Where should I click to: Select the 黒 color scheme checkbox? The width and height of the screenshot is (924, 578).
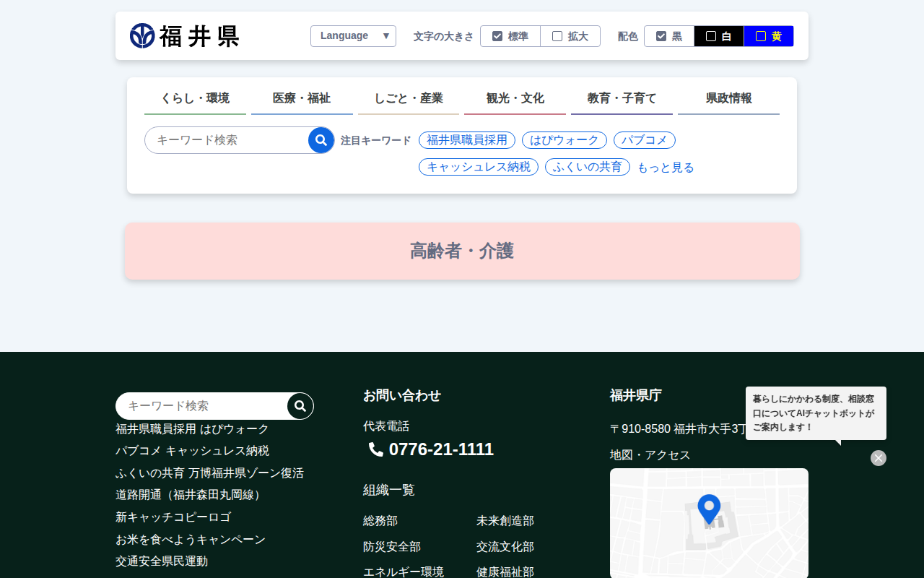pos(661,36)
